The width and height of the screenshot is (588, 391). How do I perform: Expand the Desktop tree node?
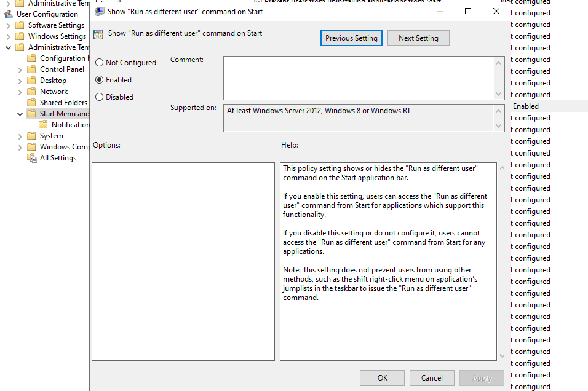(x=20, y=81)
